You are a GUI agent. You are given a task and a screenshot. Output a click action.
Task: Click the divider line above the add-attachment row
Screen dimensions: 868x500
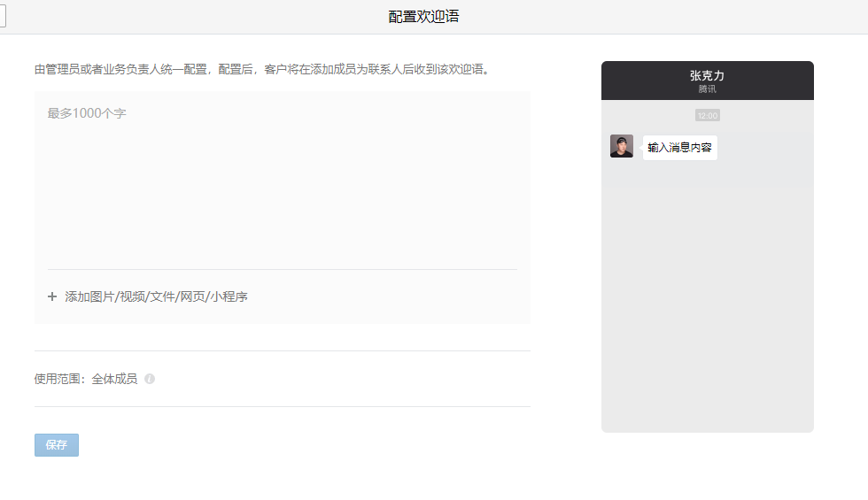282,269
